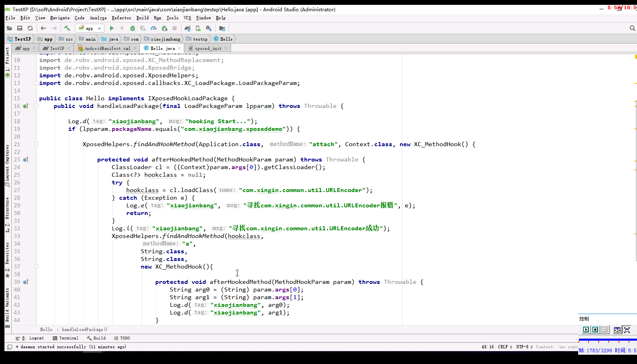The image size is (637, 364).
Task: Open the TODO tool window
Action: pos(122,338)
